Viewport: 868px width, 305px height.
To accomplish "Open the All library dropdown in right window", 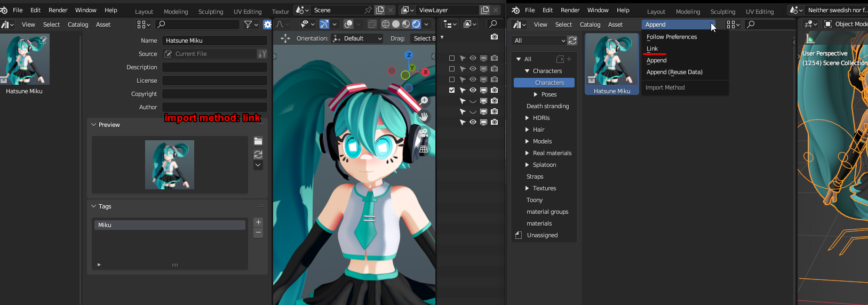I will click(x=539, y=41).
